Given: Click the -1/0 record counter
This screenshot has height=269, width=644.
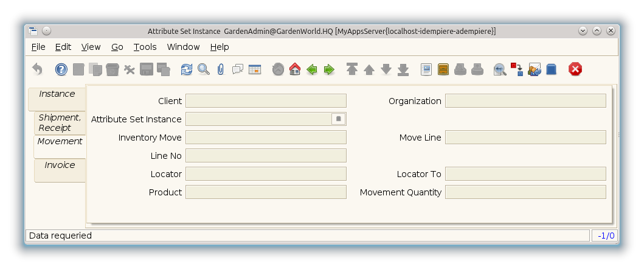Looking at the screenshot, I should click(605, 236).
